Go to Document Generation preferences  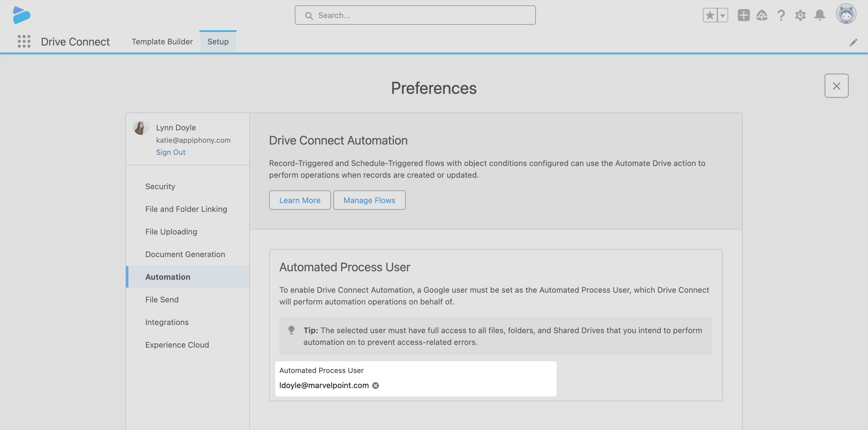185,254
